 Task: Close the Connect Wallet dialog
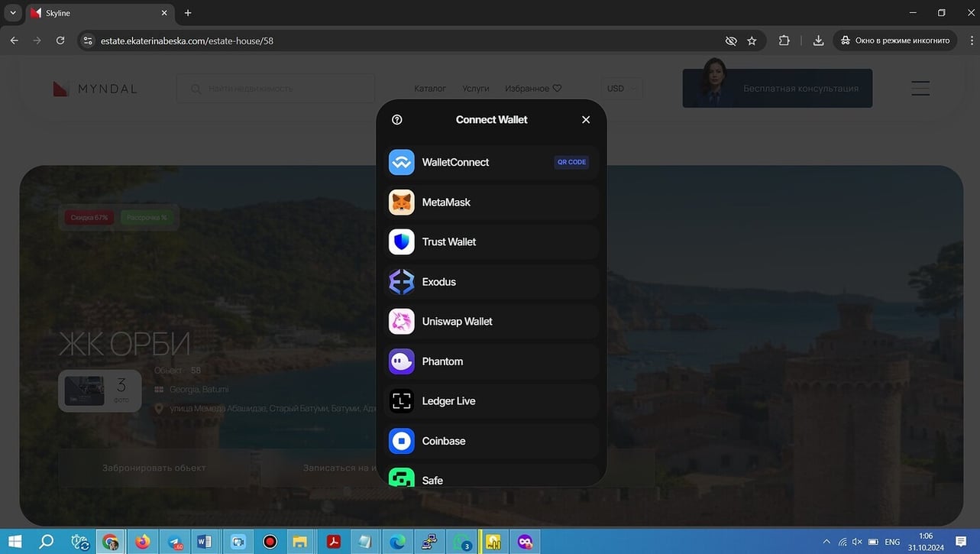click(x=586, y=119)
